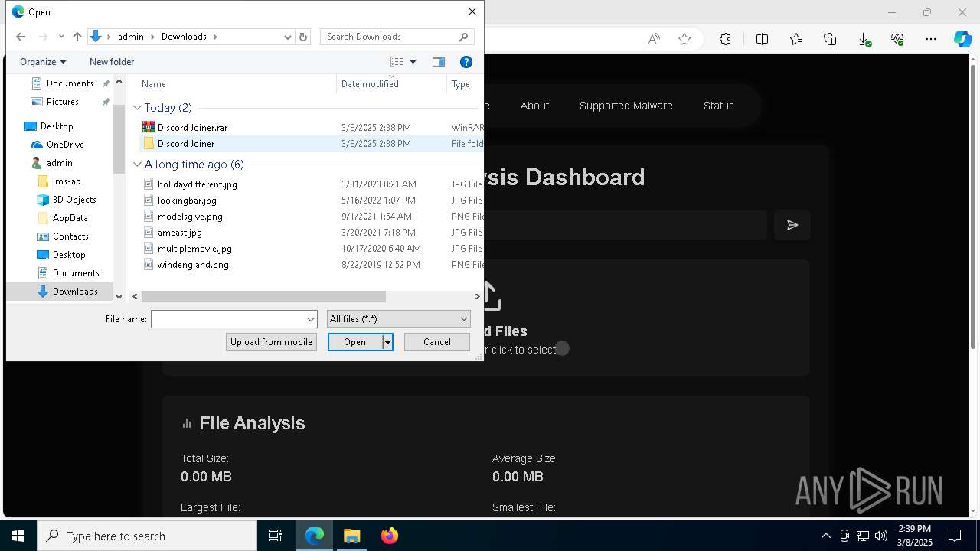
Task: Open the view options dropdown arrow
Action: 413,62
